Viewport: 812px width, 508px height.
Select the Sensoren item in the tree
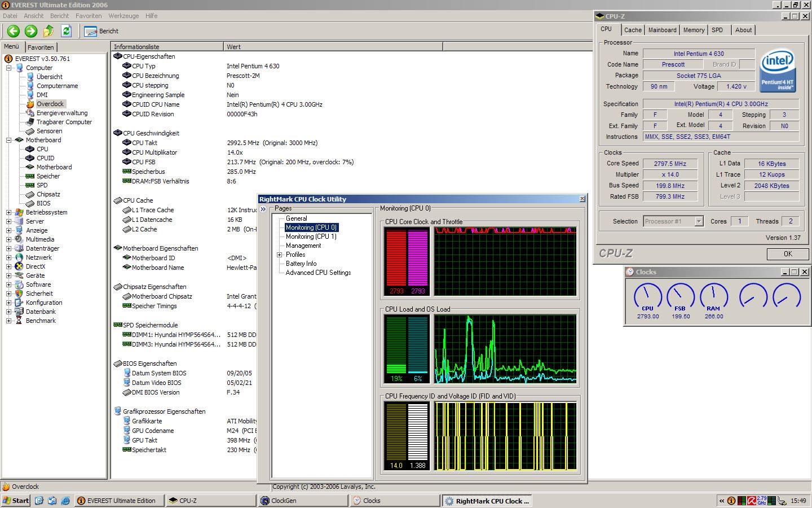49,131
